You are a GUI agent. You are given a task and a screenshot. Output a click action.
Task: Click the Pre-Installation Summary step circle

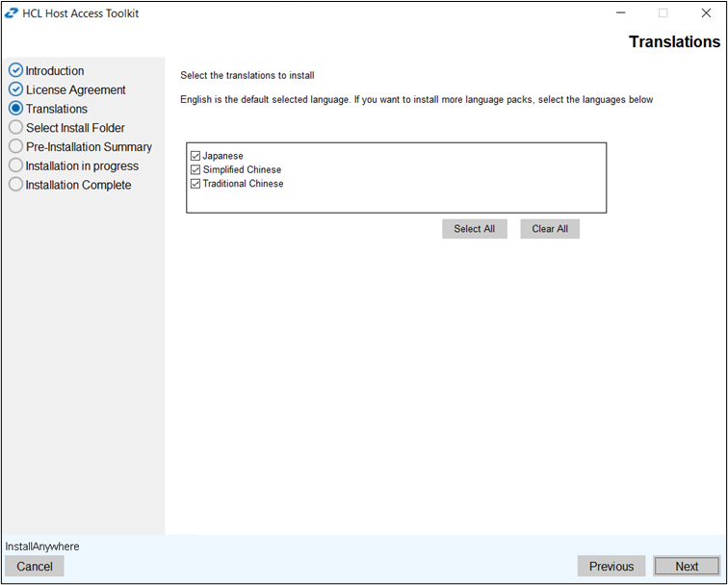(15, 146)
